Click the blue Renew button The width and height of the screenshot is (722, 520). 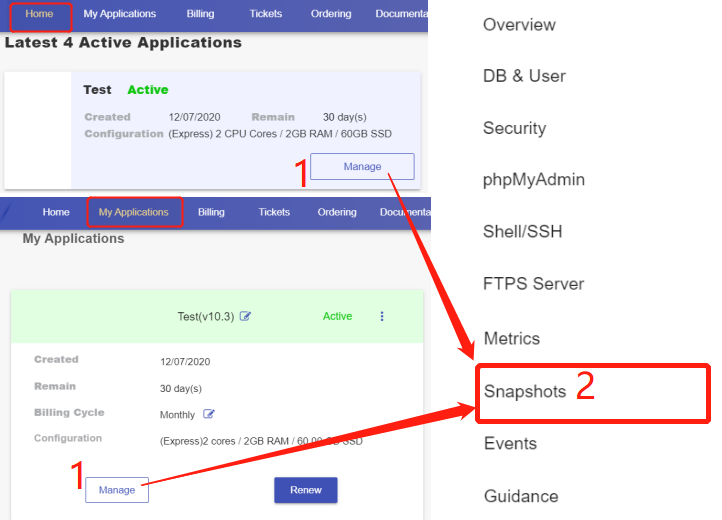[305, 490]
